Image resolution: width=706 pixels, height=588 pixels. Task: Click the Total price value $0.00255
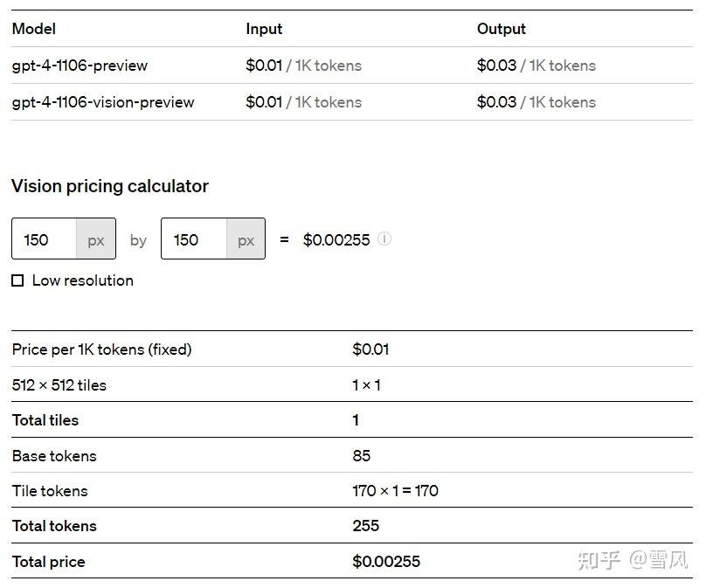tap(385, 562)
